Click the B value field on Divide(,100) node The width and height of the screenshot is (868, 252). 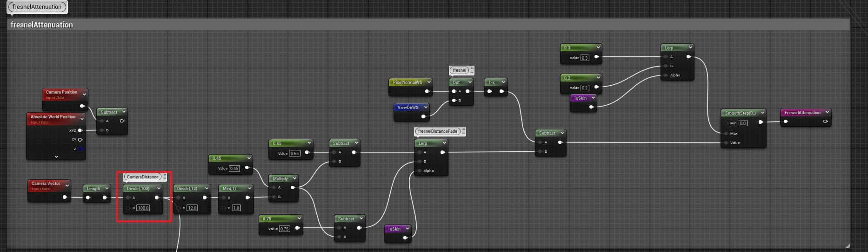143,208
